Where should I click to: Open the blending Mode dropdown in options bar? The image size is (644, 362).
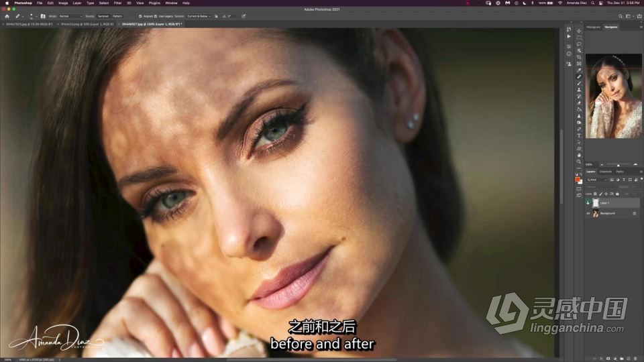tap(70, 16)
